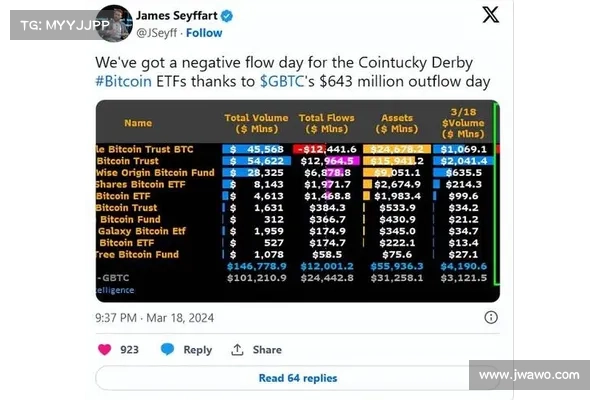
Task: Click the Assets column header in table
Action: pyautogui.click(x=397, y=123)
